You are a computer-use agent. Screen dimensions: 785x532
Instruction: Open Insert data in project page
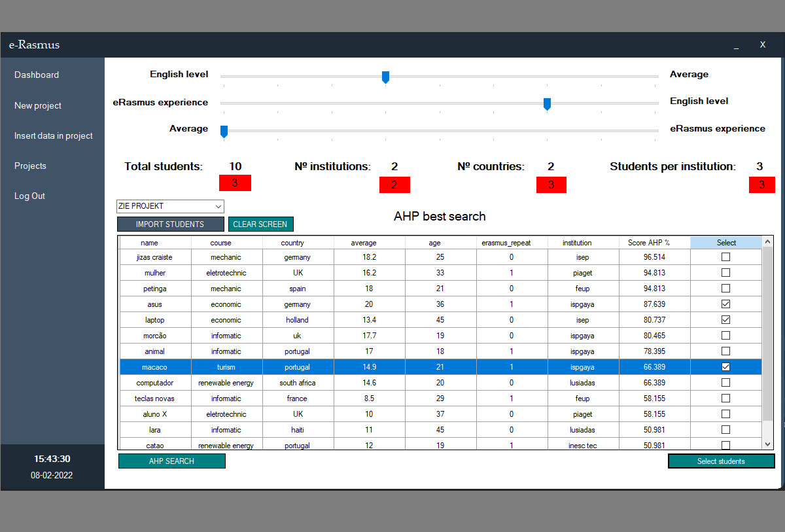[x=54, y=135]
